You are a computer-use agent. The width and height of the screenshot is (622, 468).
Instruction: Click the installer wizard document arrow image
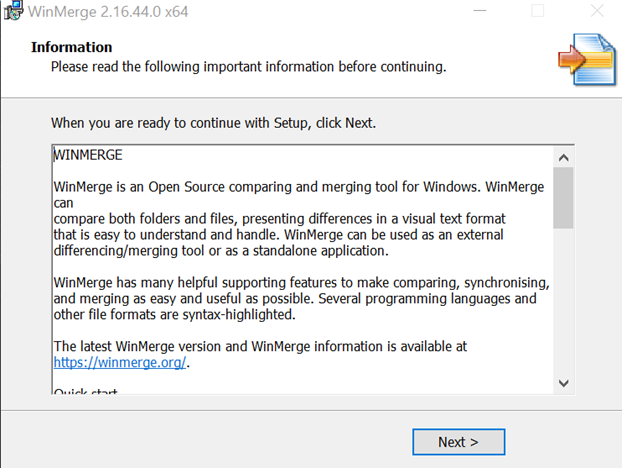pyautogui.click(x=587, y=59)
